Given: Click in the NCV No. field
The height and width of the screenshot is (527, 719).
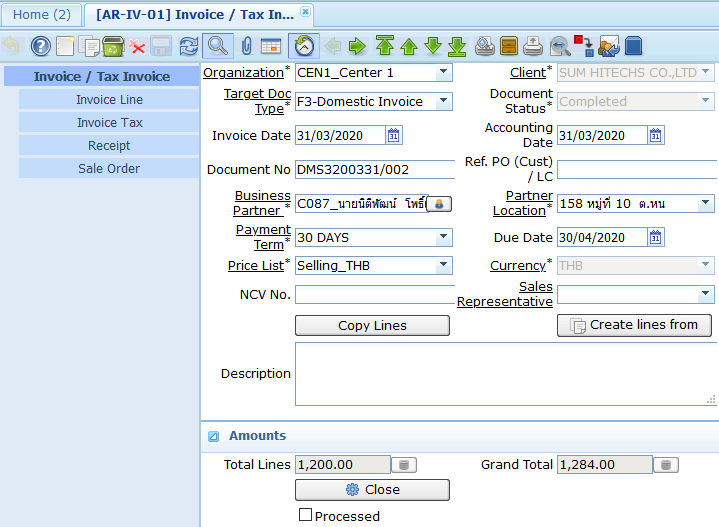Looking at the screenshot, I should coord(375,294).
